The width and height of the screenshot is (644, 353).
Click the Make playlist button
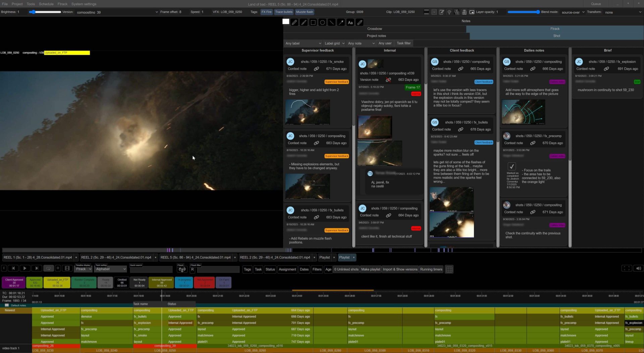click(x=371, y=269)
